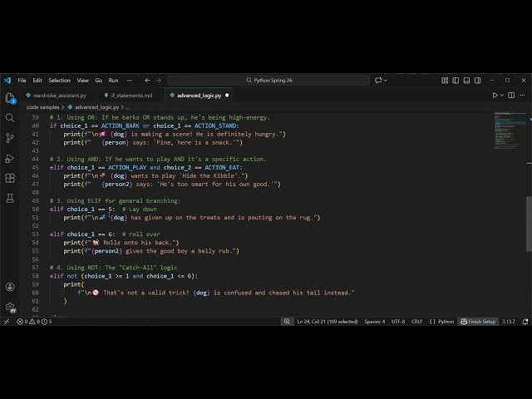The height and width of the screenshot is (399, 532).
Task: Change the CRLF line ending
Action: click(x=416, y=322)
